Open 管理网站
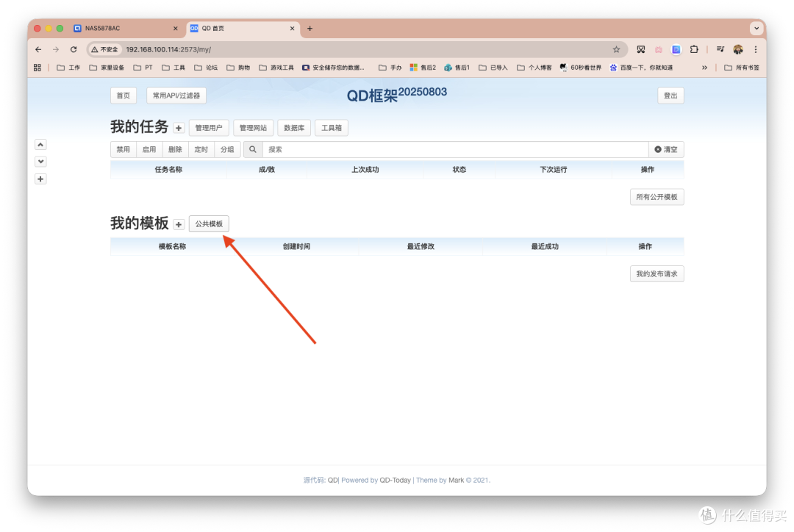 253,128
